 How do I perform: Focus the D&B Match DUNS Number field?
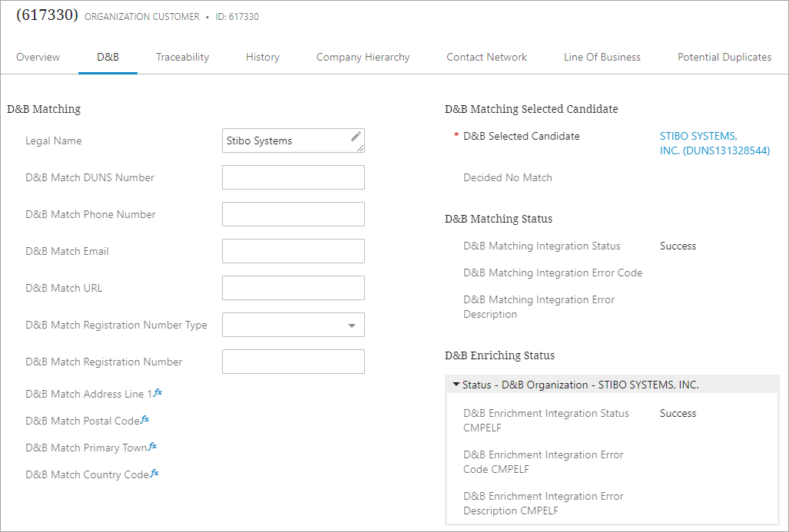pyautogui.click(x=293, y=177)
